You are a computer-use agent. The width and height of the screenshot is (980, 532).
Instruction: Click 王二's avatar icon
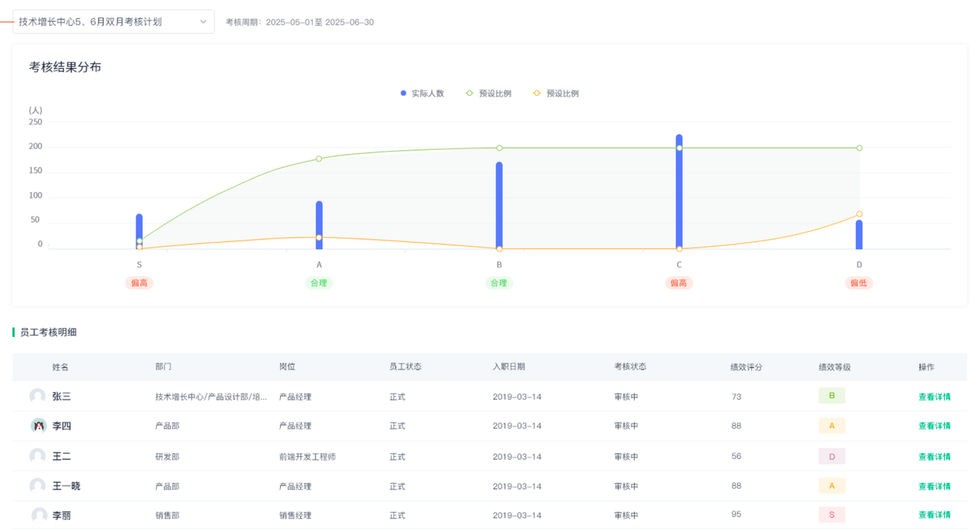[38, 456]
